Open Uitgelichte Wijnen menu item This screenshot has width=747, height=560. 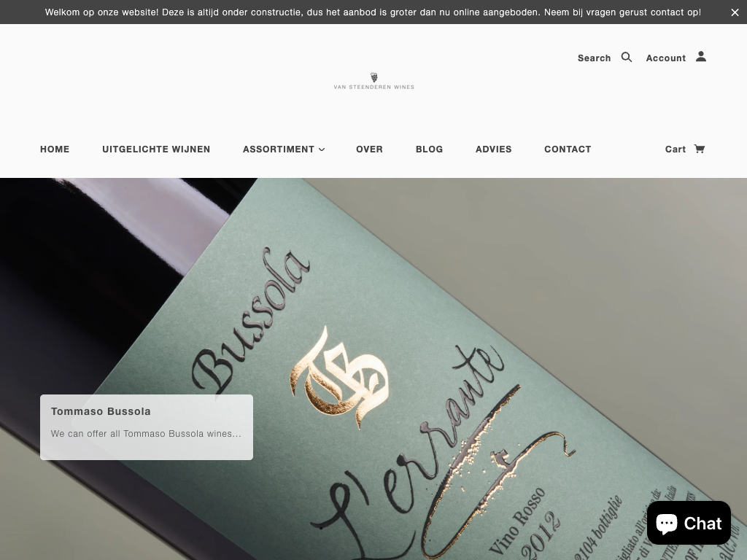[156, 149]
